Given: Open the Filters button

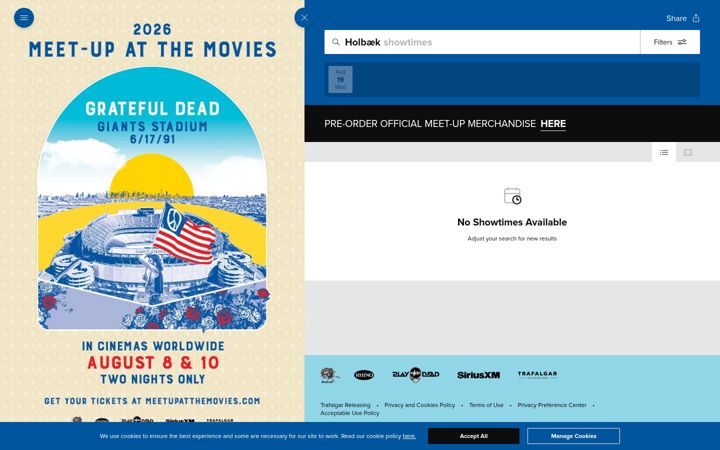Looking at the screenshot, I should 670,42.
